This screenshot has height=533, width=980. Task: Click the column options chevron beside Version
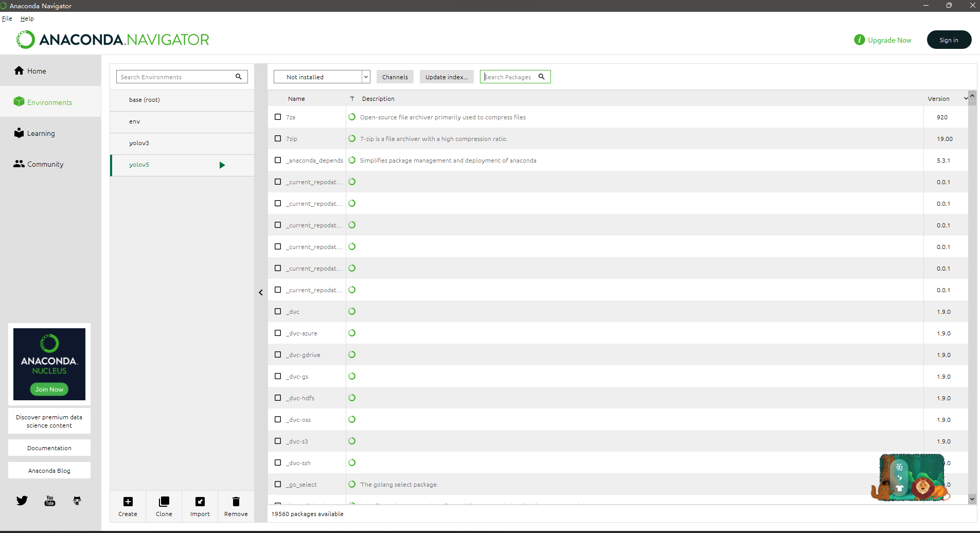point(966,98)
